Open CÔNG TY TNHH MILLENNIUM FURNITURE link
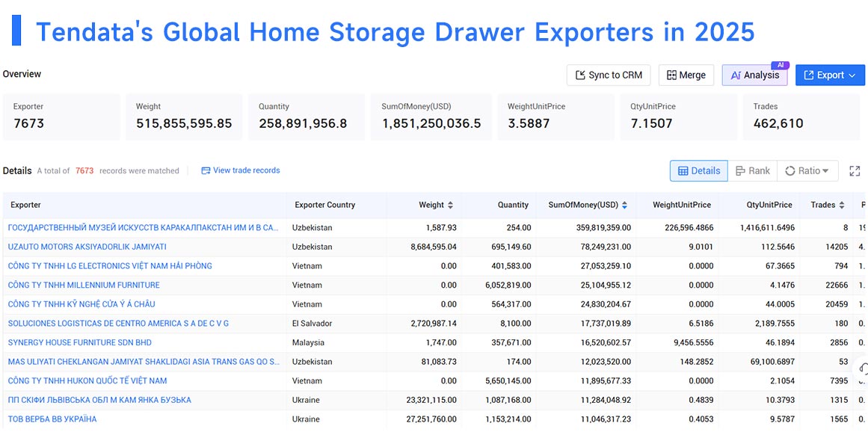The image size is (868, 435). pyautogui.click(x=84, y=285)
